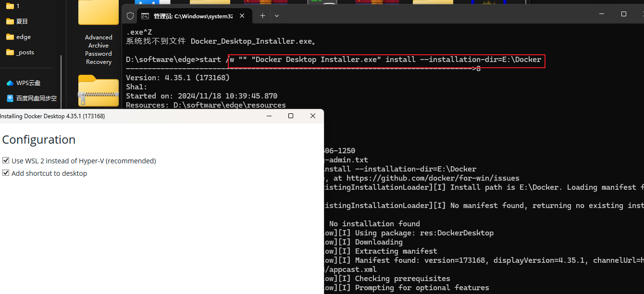Click the Configuration heading in installer

(39, 140)
